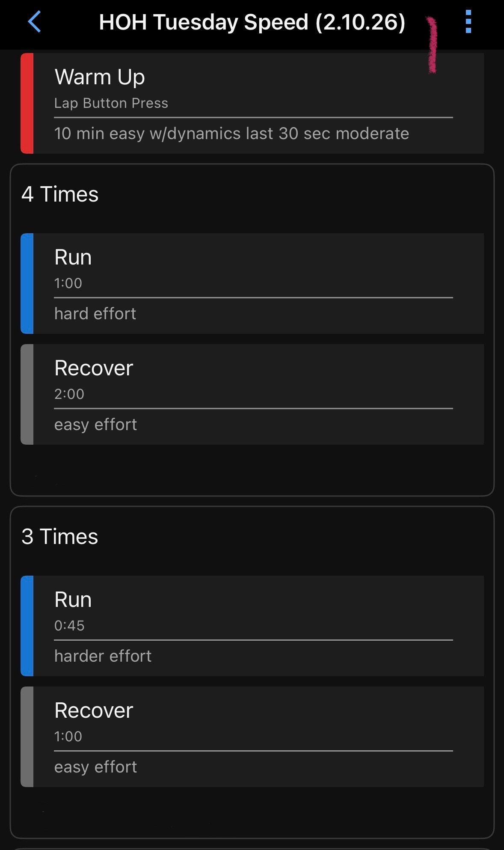Tap the HOH Tuesday Speed workout title
Screen dimensions: 504x850
click(252, 22)
